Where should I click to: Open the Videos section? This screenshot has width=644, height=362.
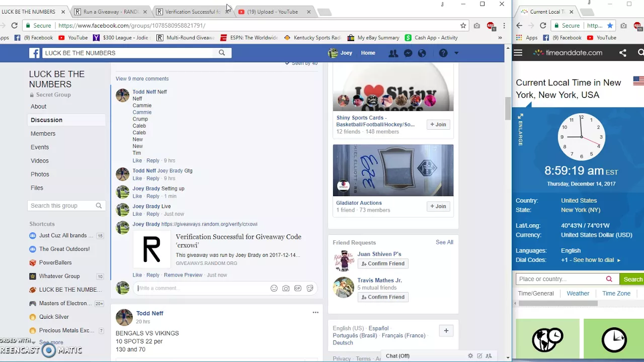point(40,161)
